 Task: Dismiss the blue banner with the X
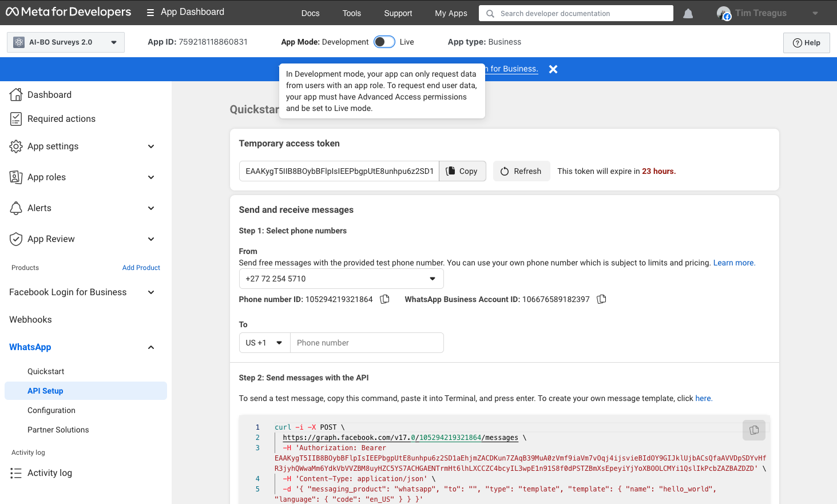click(553, 69)
